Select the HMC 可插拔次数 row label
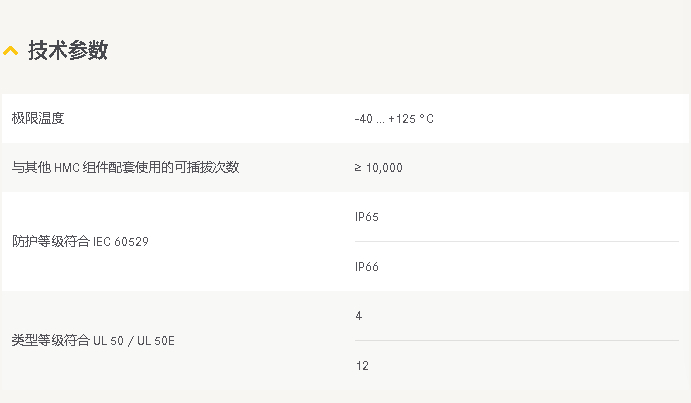Image resolution: width=691 pixels, height=403 pixels. (125, 168)
